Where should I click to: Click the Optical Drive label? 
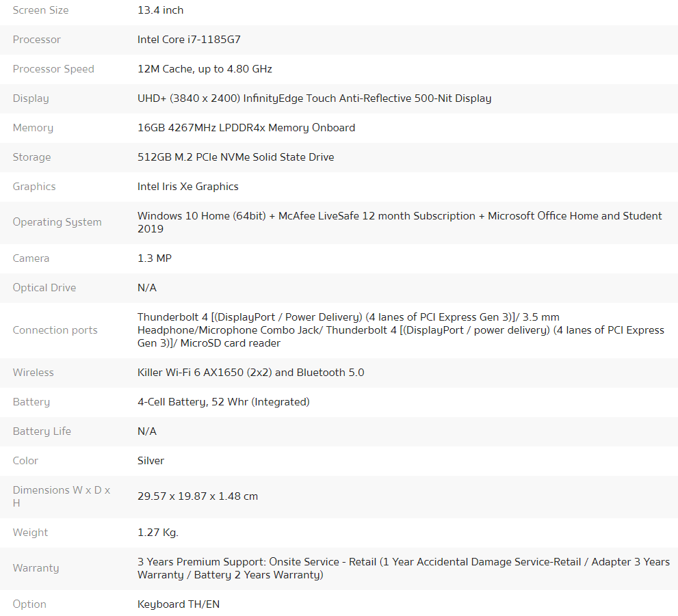click(x=44, y=288)
